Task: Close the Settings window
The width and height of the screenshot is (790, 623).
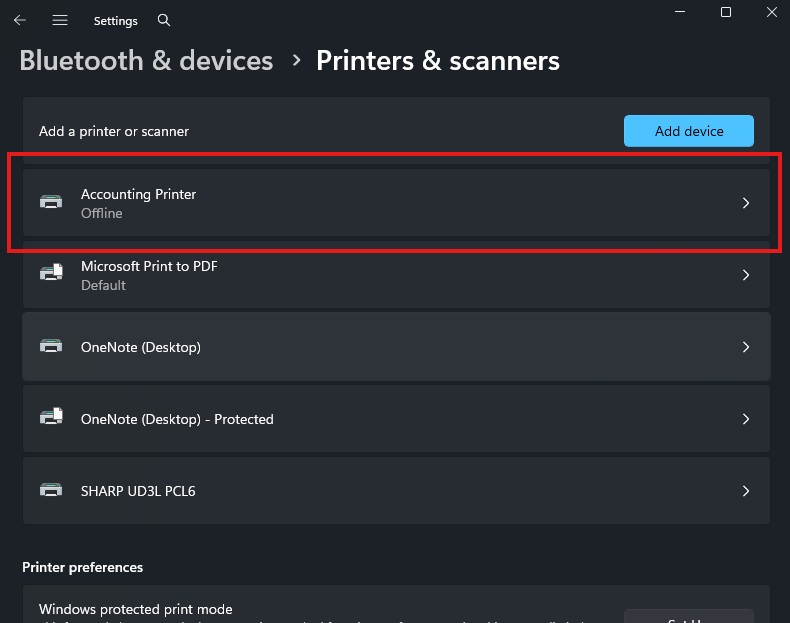Action: click(771, 12)
